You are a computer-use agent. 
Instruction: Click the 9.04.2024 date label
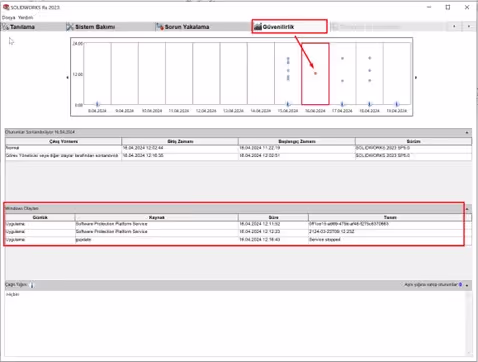[124, 111]
